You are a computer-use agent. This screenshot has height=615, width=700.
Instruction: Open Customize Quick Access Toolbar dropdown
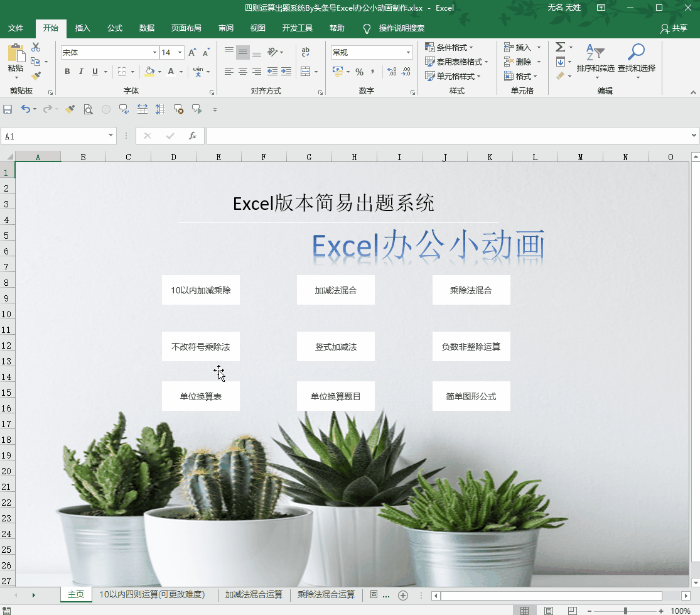(x=215, y=110)
